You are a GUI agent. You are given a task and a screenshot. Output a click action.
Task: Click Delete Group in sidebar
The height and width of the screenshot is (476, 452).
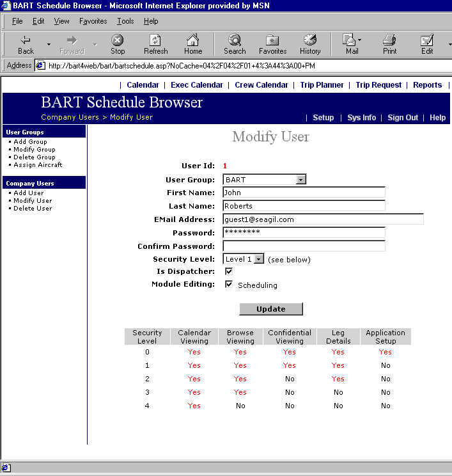(x=35, y=157)
